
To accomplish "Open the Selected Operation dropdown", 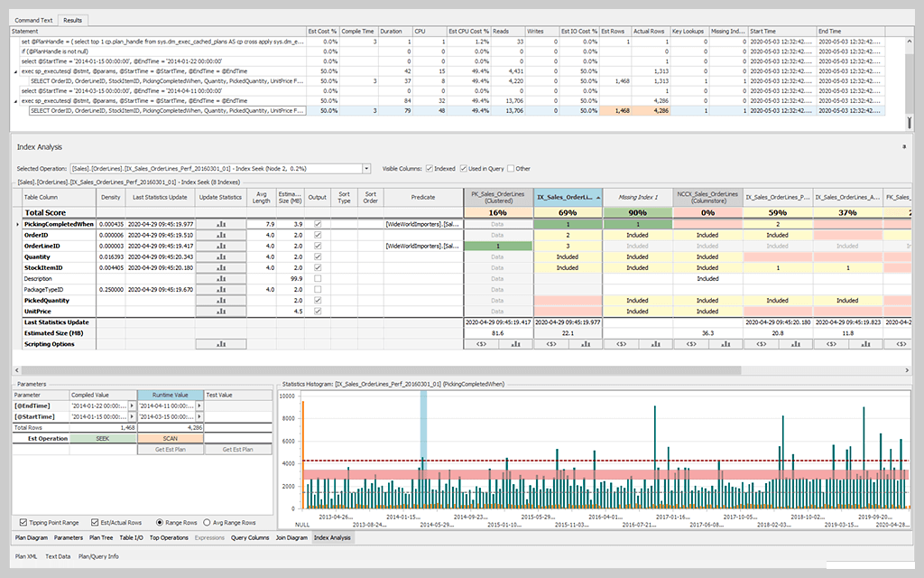I will (x=365, y=167).
